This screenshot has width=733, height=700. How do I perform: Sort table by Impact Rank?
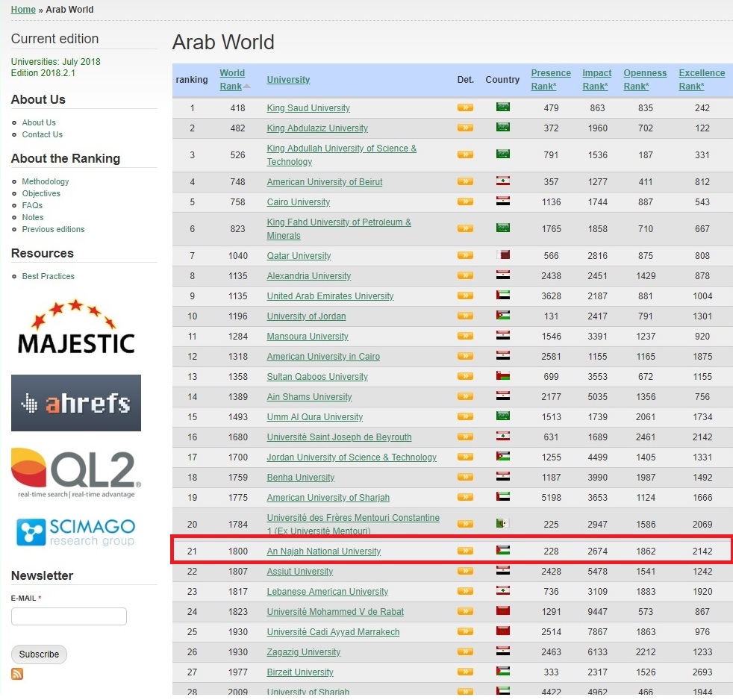tap(597, 79)
